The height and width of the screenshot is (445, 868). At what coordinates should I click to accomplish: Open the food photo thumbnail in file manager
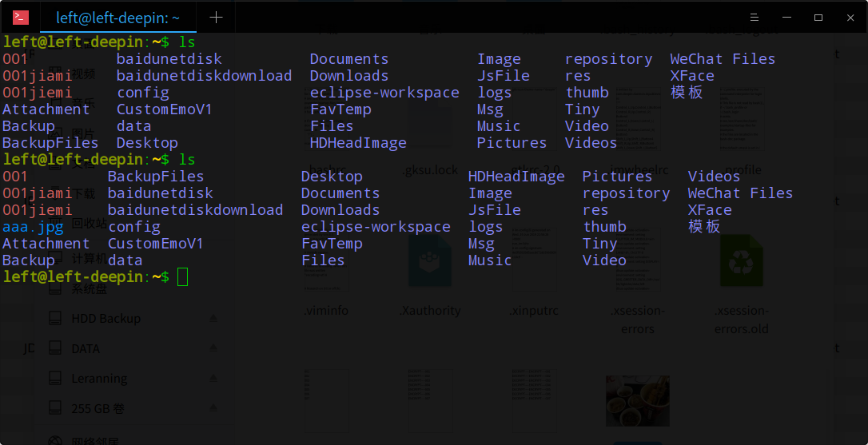pyautogui.click(x=638, y=401)
